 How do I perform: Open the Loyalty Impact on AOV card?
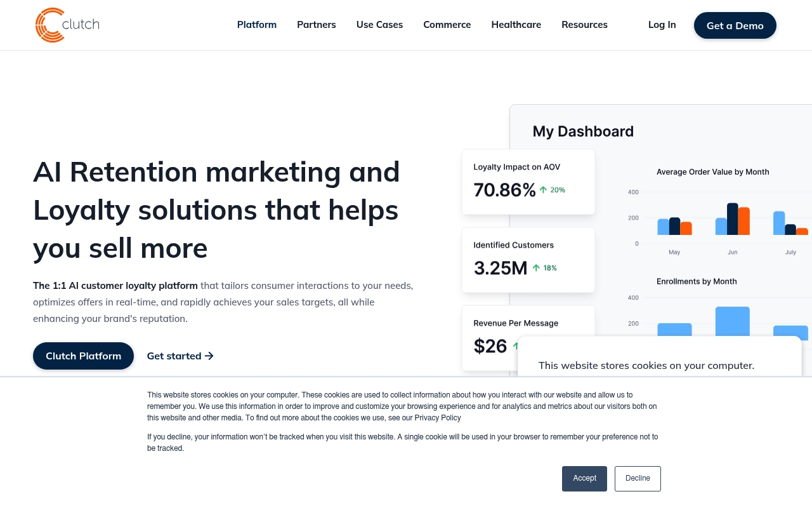point(528,182)
